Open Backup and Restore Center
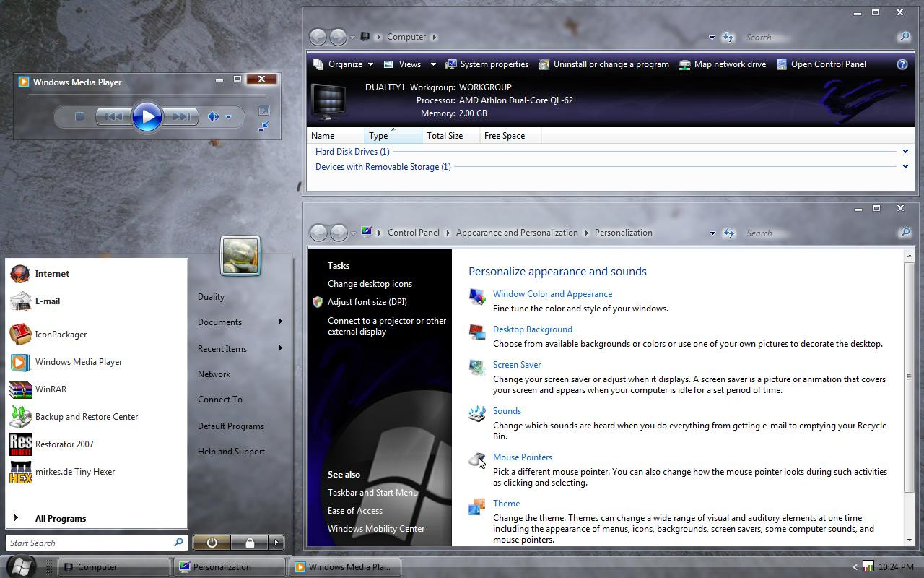Viewport: 924px width, 578px height. pyautogui.click(x=97, y=417)
